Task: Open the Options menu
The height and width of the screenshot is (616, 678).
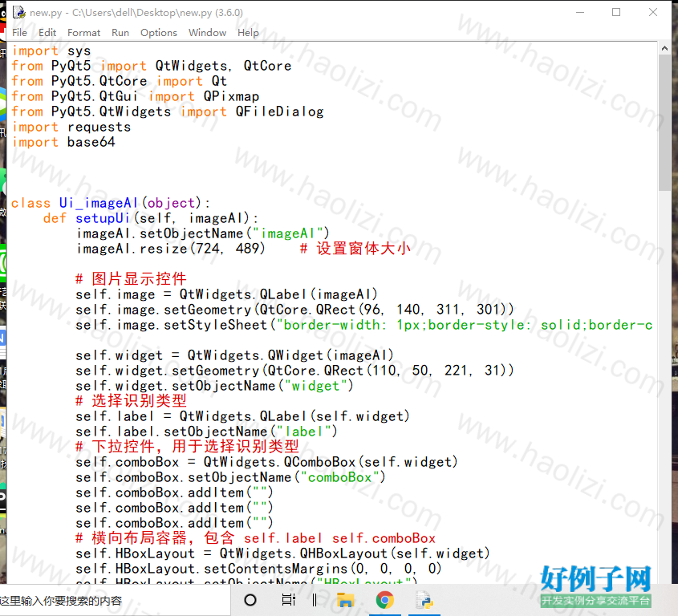Action: coord(159,32)
